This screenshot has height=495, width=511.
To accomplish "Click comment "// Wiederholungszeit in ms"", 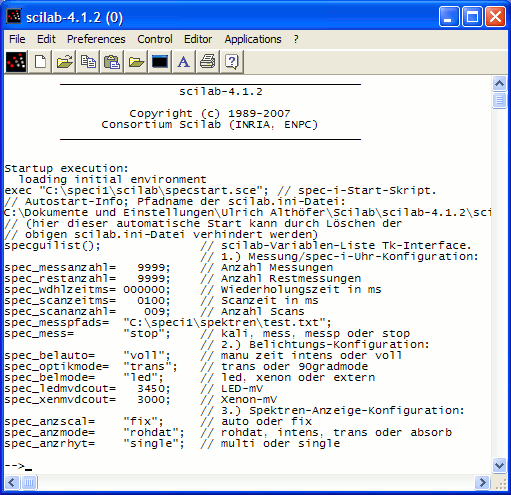I will (x=291, y=290).
